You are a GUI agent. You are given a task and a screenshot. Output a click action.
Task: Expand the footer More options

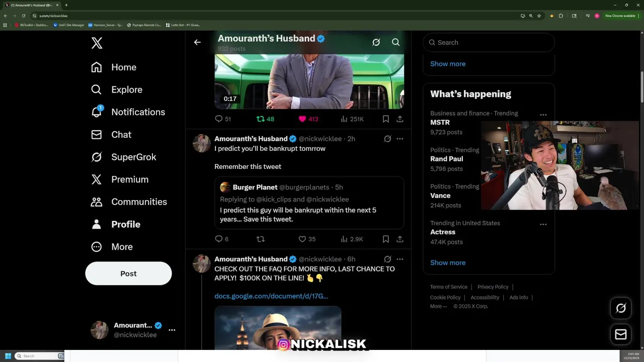point(438,306)
